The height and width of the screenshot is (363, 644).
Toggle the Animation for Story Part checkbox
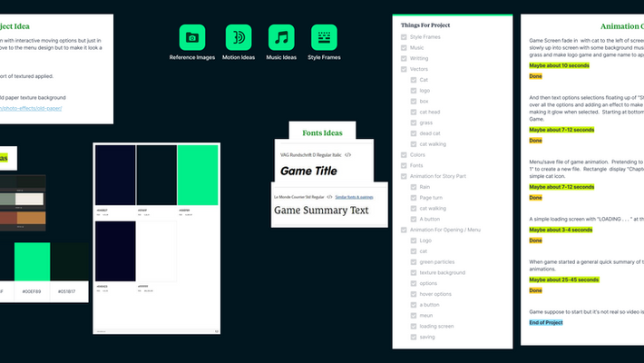[404, 176]
